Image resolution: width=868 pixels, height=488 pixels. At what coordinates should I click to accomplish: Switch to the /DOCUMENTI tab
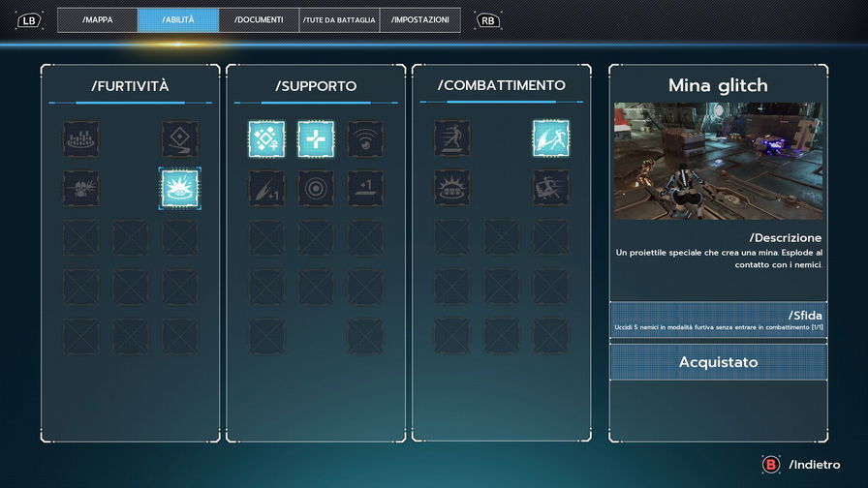pyautogui.click(x=259, y=20)
